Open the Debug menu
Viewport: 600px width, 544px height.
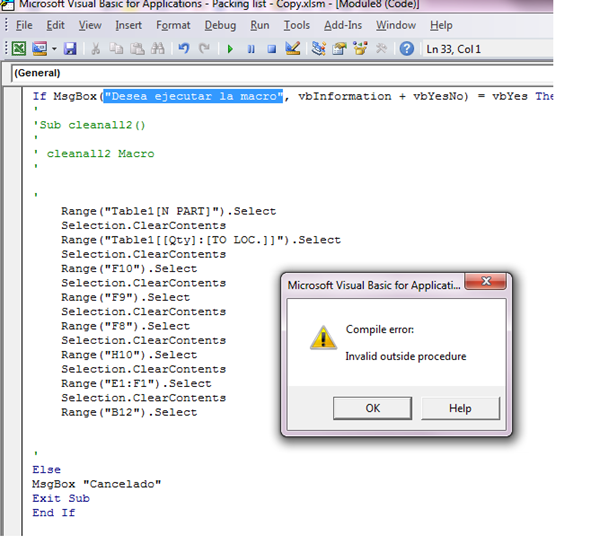click(x=220, y=25)
